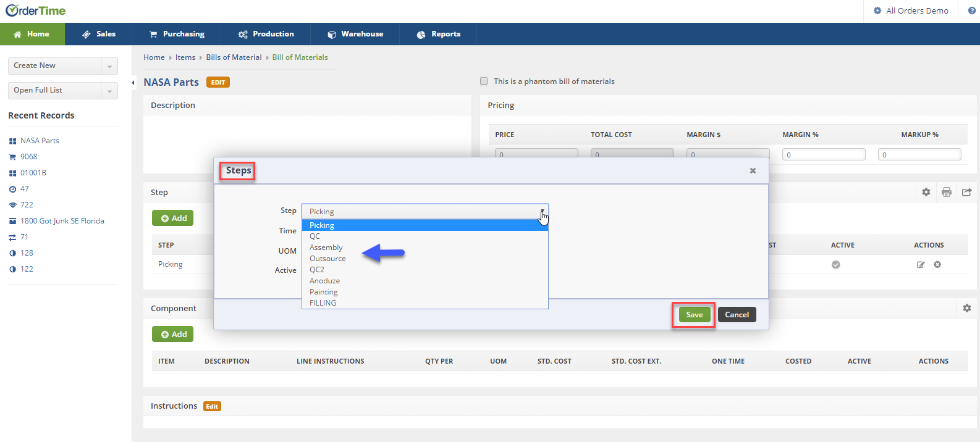The image size is (980, 442).
Task: Click the QTY PER column header
Action: pyautogui.click(x=439, y=361)
